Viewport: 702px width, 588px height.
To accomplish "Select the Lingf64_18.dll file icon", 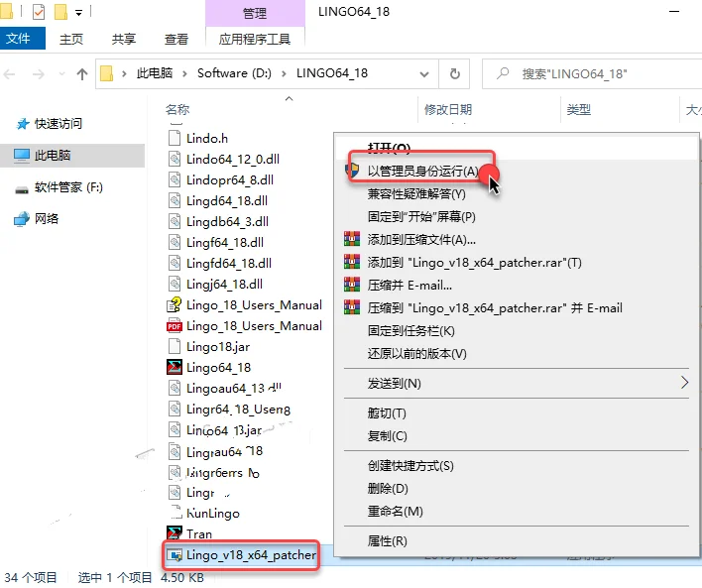I will click(x=175, y=242).
